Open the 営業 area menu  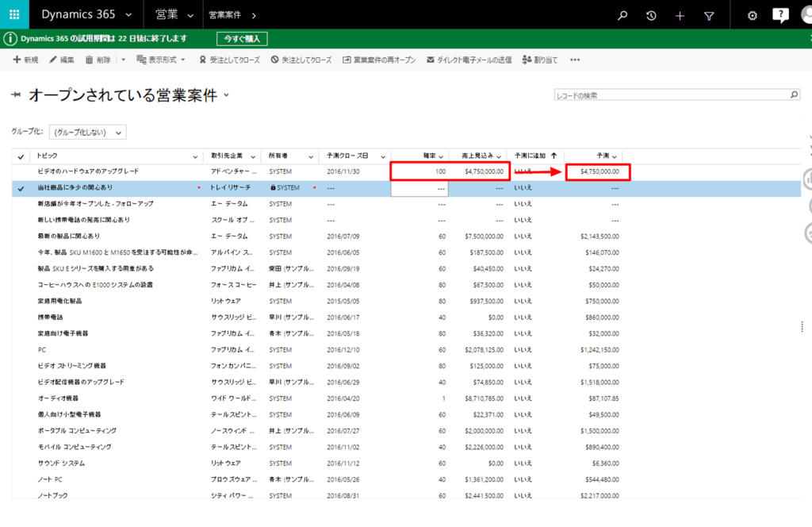pos(174,14)
